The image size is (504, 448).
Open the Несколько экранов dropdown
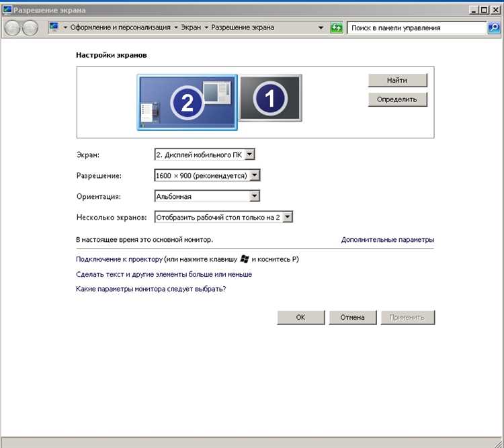[223, 217]
